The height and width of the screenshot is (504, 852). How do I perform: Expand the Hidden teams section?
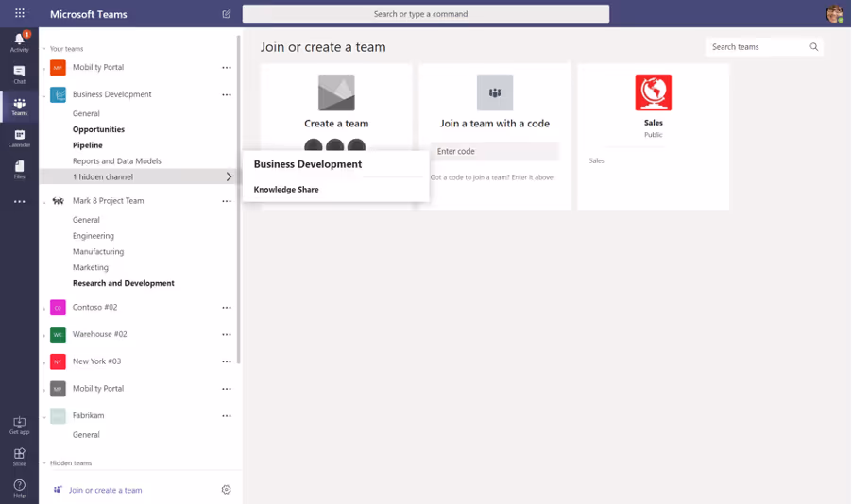tap(44, 463)
